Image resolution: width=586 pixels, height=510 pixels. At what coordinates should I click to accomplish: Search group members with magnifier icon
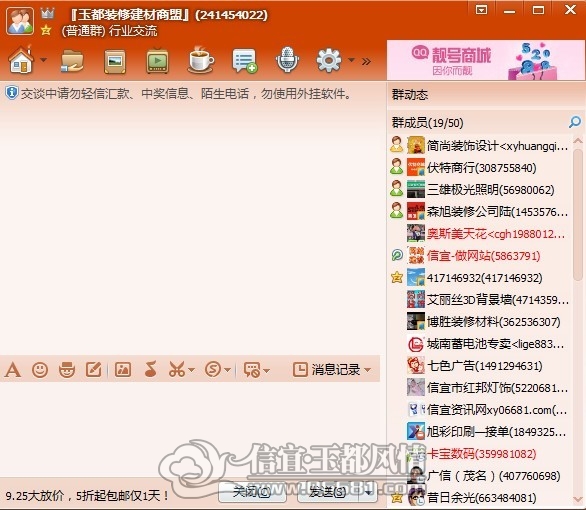click(x=575, y=122)
